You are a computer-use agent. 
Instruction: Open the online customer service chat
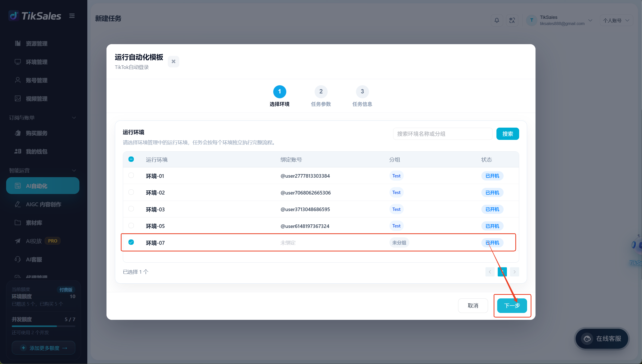[x=602, y=338]
